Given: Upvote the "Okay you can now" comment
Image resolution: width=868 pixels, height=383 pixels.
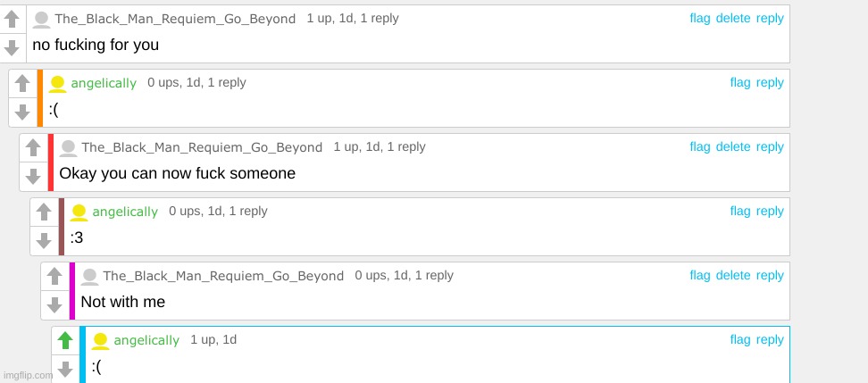Looking at the screenshot, I should coord(33,147).
